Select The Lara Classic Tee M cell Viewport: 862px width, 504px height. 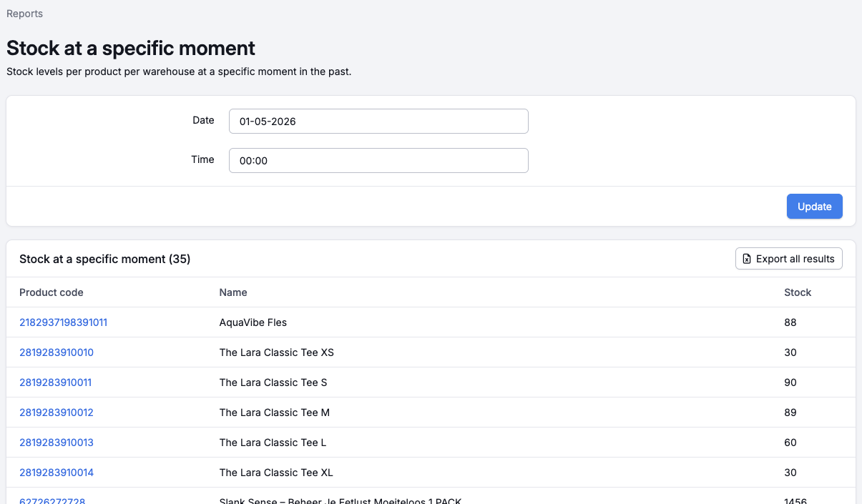[275, 412]
